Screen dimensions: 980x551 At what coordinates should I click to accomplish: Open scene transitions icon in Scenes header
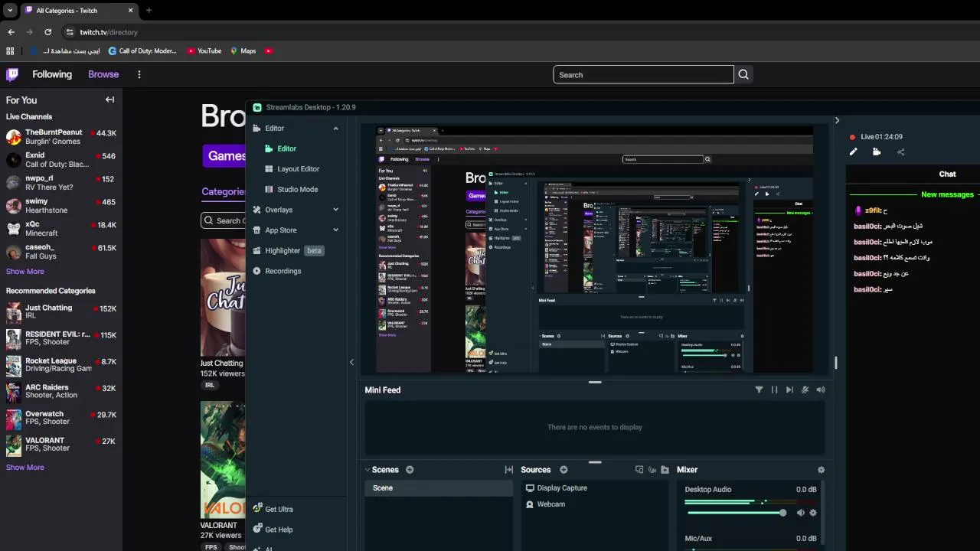[x=508, y=470]
